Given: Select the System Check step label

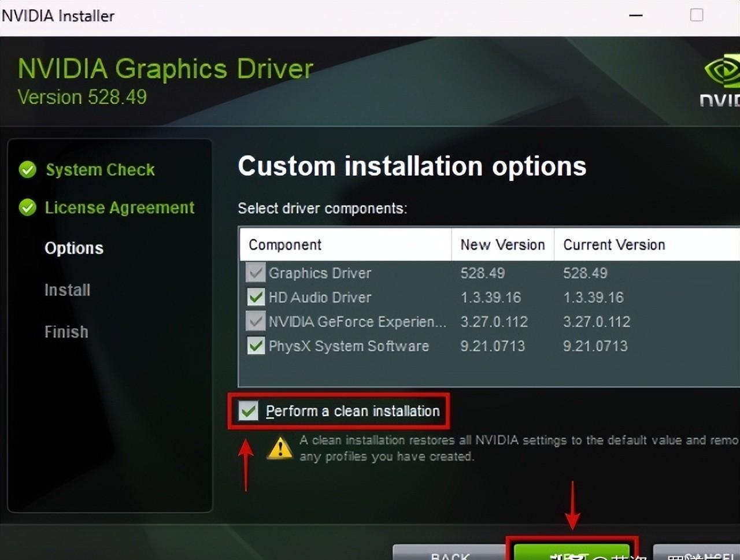Looking at the screenshot, I should [101, 170].
